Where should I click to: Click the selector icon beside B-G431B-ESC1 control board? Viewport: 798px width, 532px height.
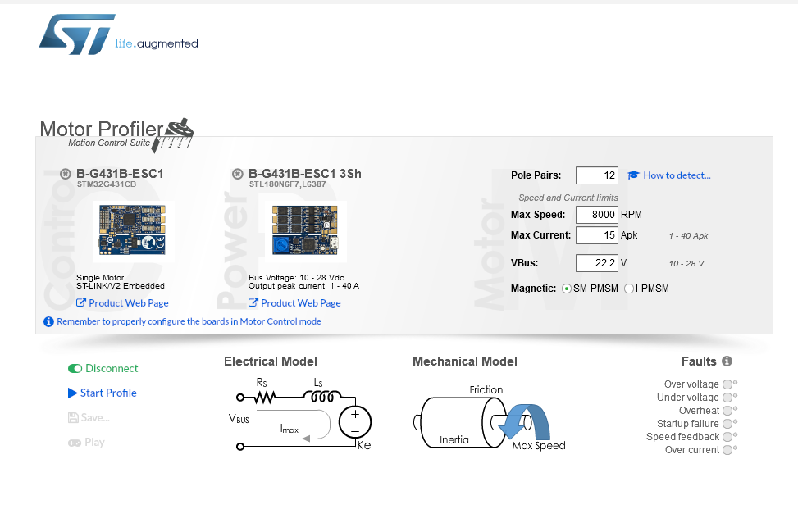[x=65, y=174]
